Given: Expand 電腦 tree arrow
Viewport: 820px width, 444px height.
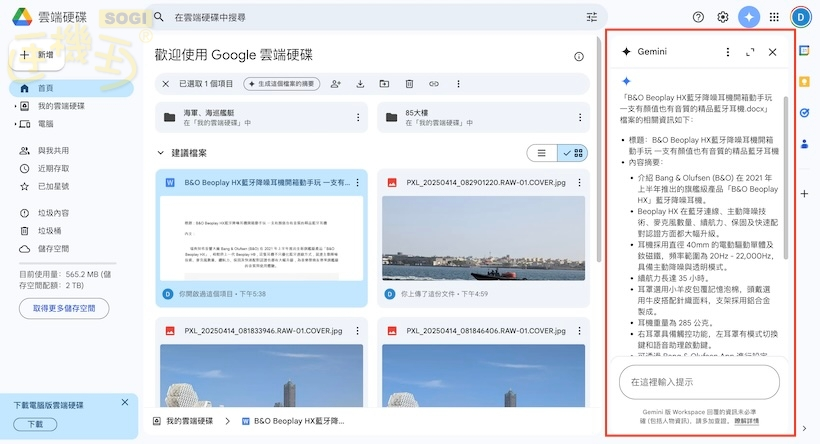Looking at the screenshot, I should pyautogui.click(x=15, y=124).
